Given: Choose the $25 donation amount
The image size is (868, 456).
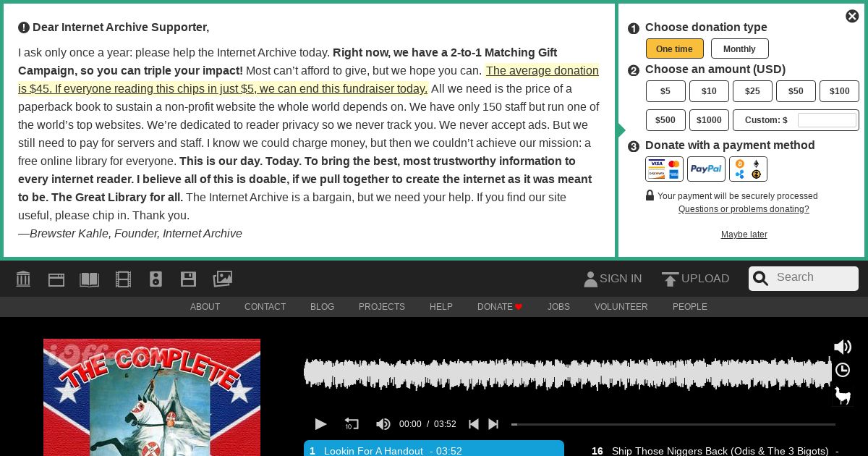Looking at the screenshot, I should tap(752, 91).
